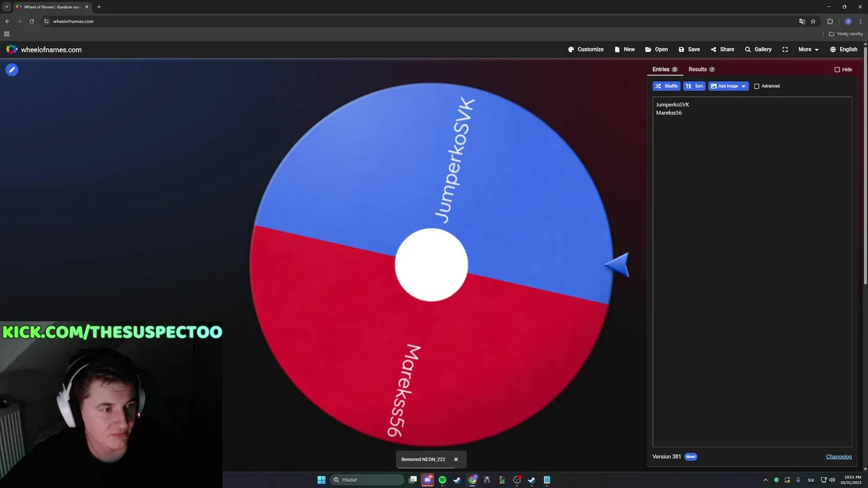The image size is (868, 488).
Task: Expand the More dropdown menu
Action: click(808, 49)
